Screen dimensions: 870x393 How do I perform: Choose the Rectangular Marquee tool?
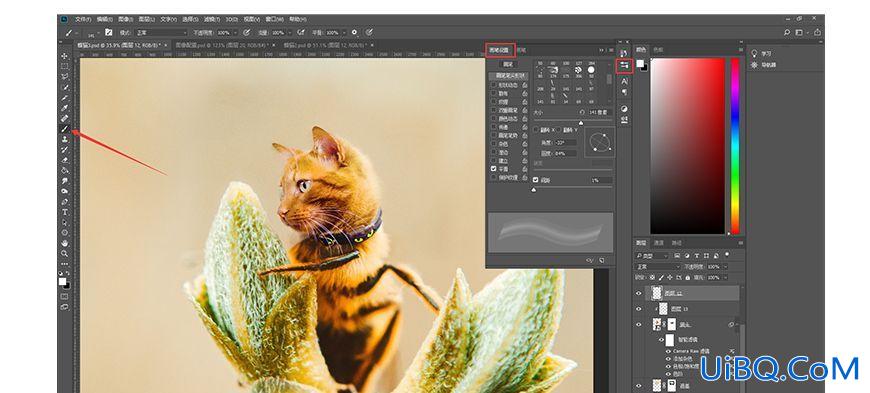click(x=65, y=66)
